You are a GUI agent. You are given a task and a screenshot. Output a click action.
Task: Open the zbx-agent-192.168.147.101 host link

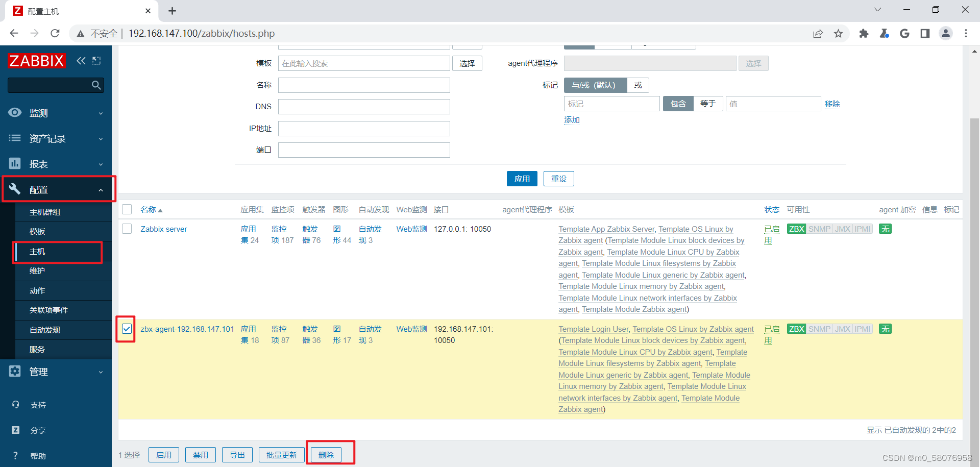click(187, 329)
